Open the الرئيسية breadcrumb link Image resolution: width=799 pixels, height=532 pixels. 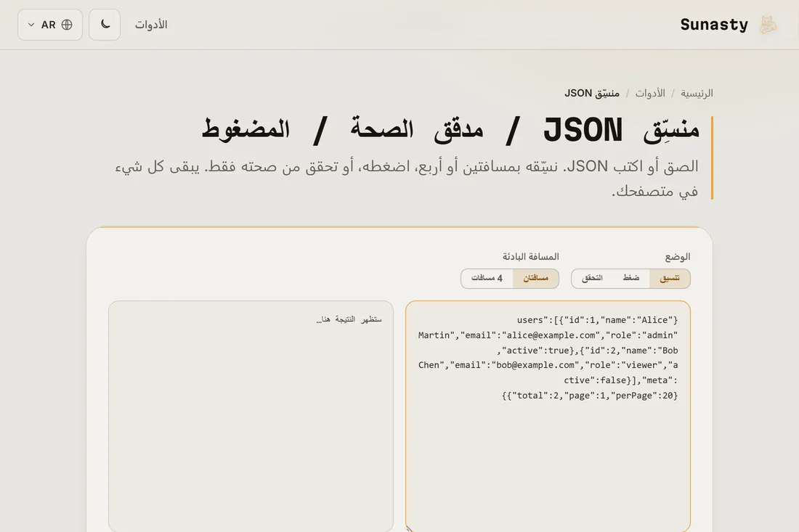[x=697, y=93]
